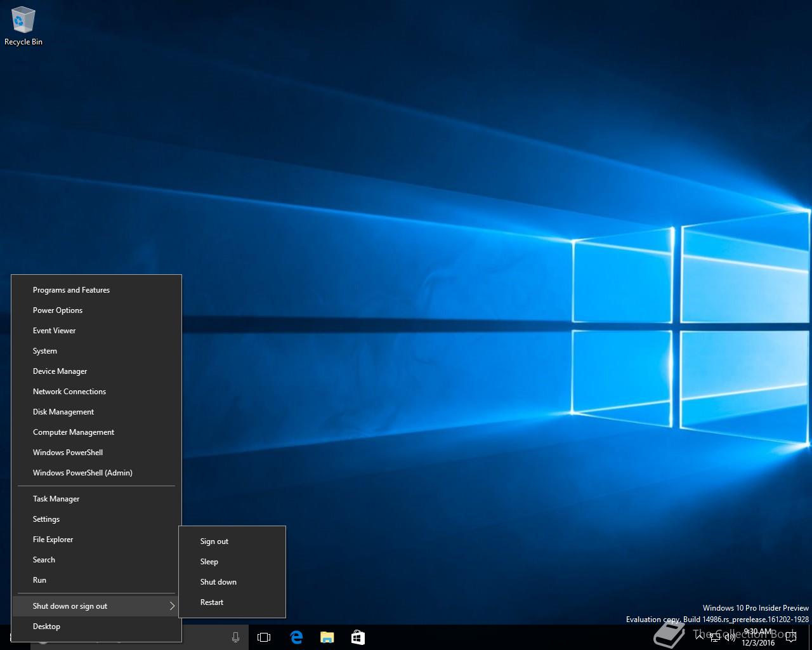Click Shut down in the submenu
This screenshot has height=650, width=812.
coord(232,582)
